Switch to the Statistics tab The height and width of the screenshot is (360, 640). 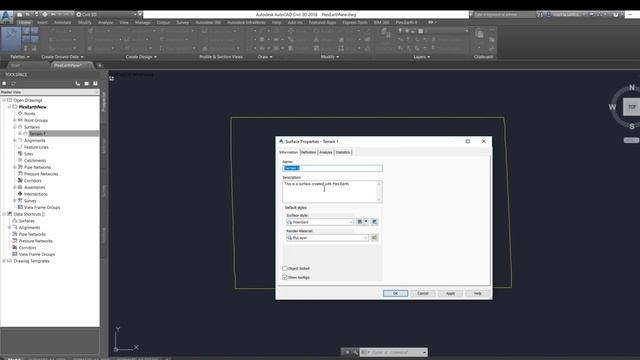point(343,152)
